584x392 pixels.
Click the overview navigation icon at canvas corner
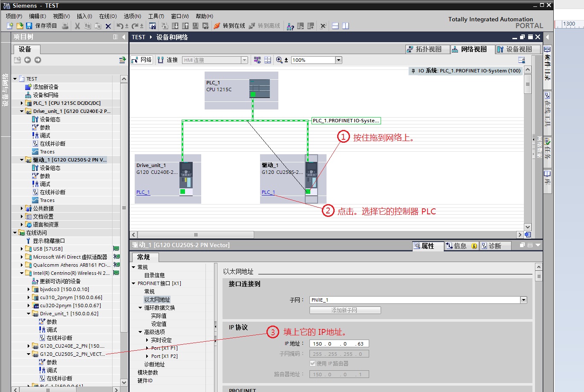click(x=528, y=234)
